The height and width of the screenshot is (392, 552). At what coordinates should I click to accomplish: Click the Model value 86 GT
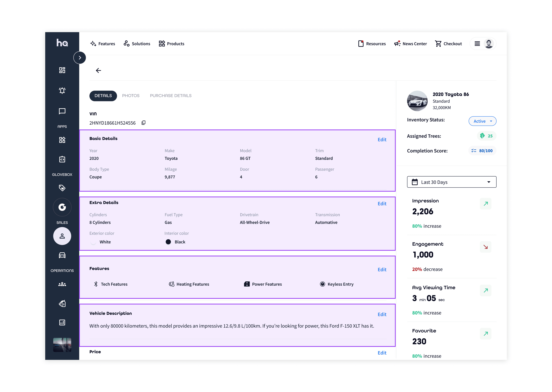coord(245,158)
